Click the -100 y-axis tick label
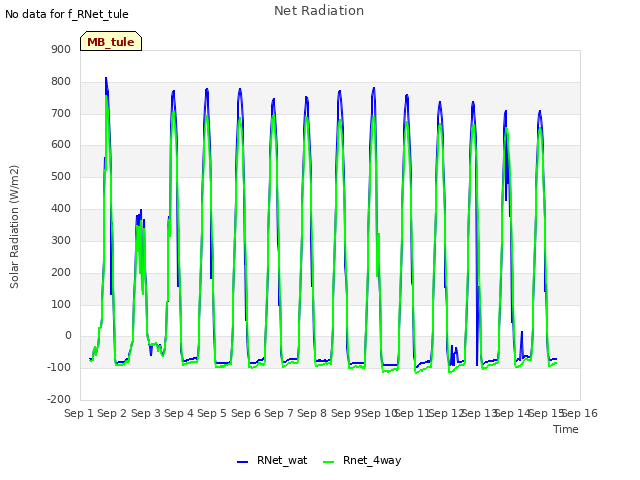Viewport: 640px width, 480px height. click(59, 367)
